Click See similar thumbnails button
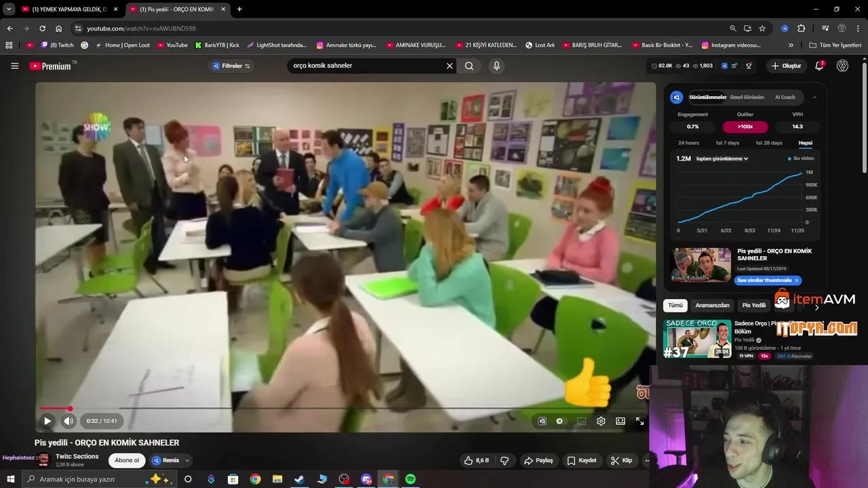Screen dimensions: 868x488 [768, 280]
